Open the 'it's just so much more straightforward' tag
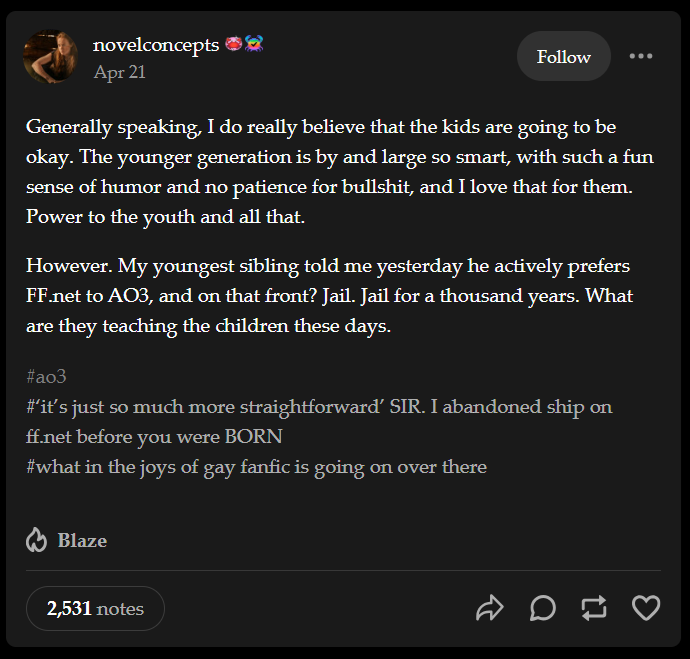 coord(319,406)
